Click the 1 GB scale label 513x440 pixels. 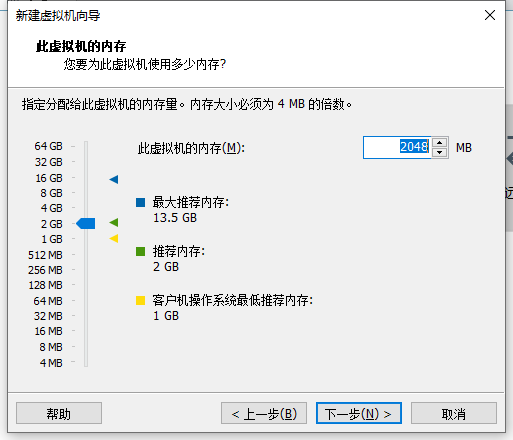point(51,239)
